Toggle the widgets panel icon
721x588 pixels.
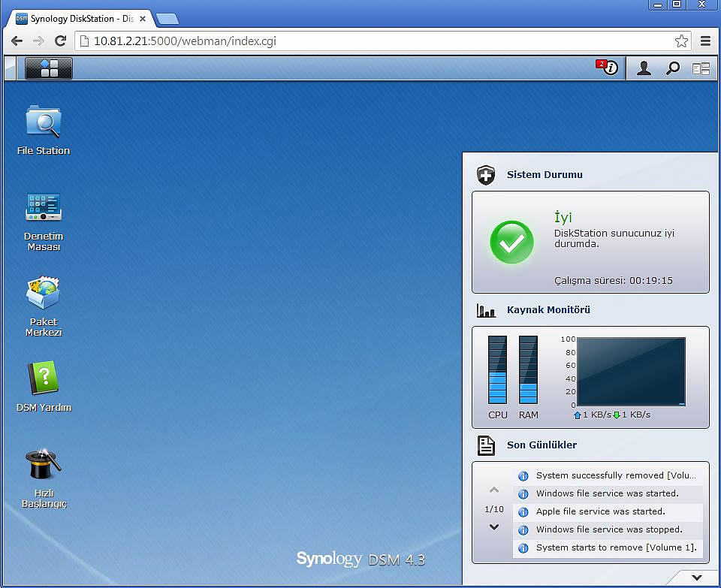coord(701,68)
